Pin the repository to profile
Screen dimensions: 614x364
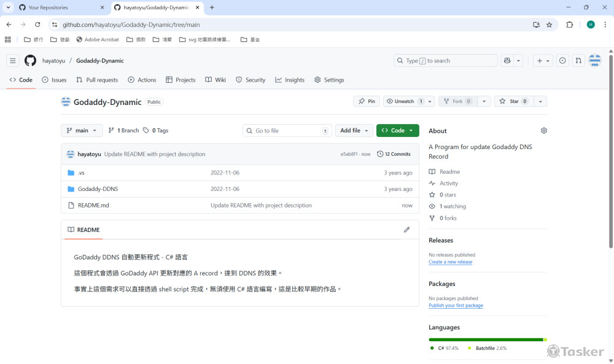(x=367, y=101)
